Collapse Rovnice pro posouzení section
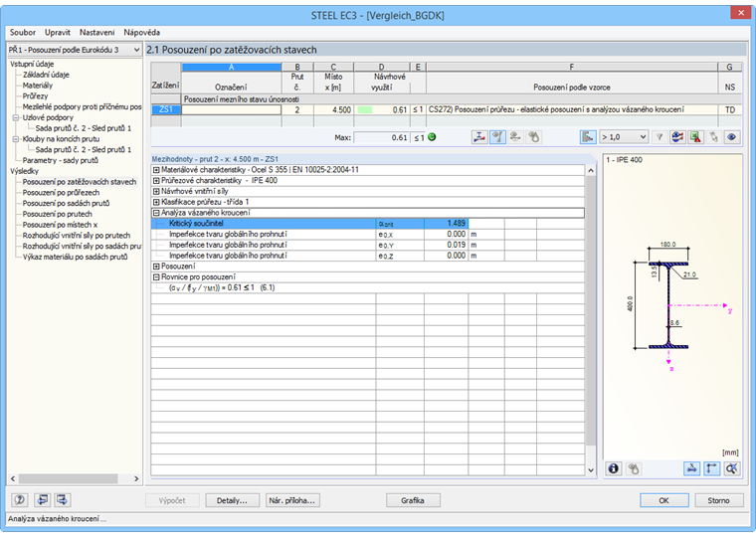Viewport: 756px width, 538px height. point(156,277)
